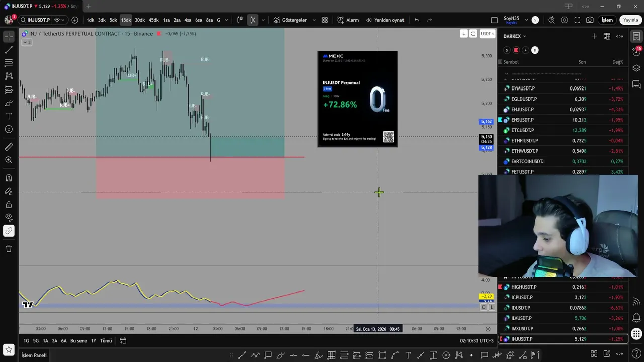
Task: Start Yeniden oynat bar replay
Action: tap(385, 20)
